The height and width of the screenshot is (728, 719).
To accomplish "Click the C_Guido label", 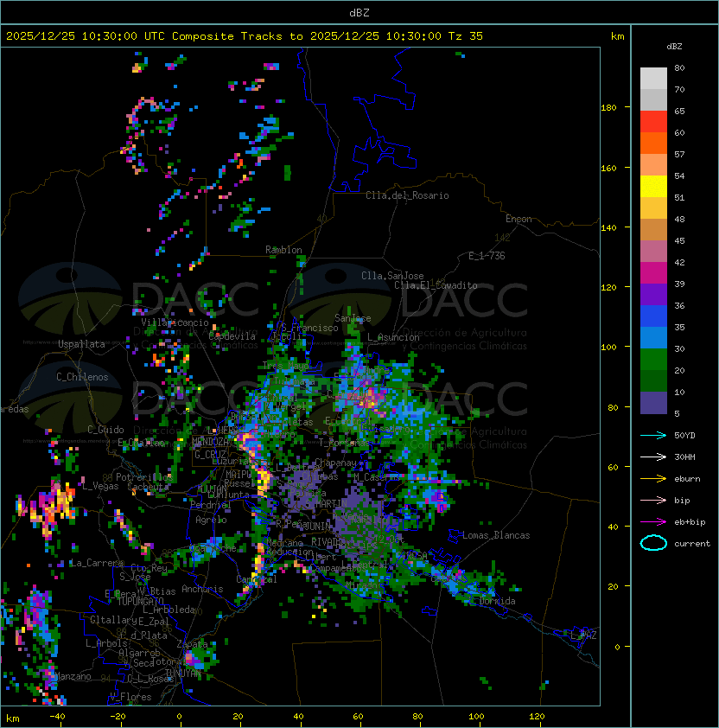I will click(x=105, y=430).
